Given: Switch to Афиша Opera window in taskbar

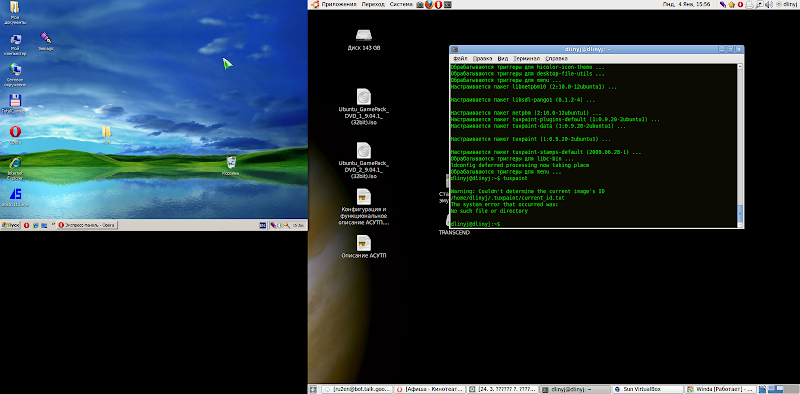Looking at the screenshot, I should tap(430, 389).
